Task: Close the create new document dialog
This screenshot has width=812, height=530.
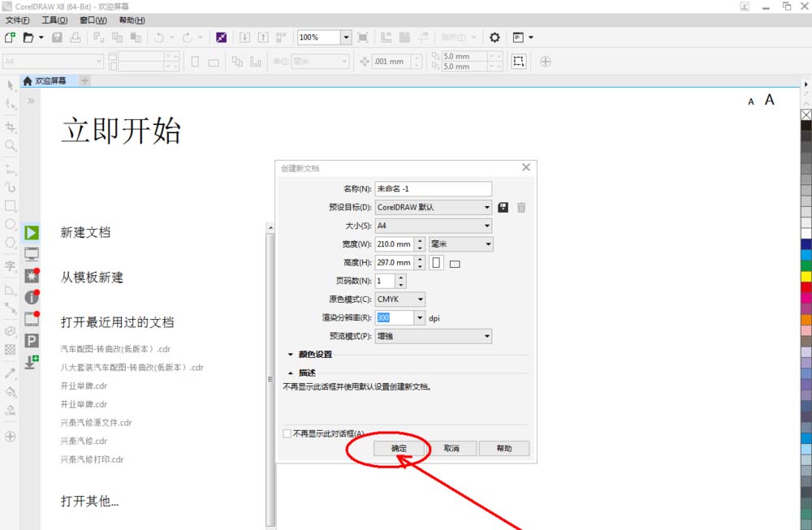Action: click(x=526, y=167)
